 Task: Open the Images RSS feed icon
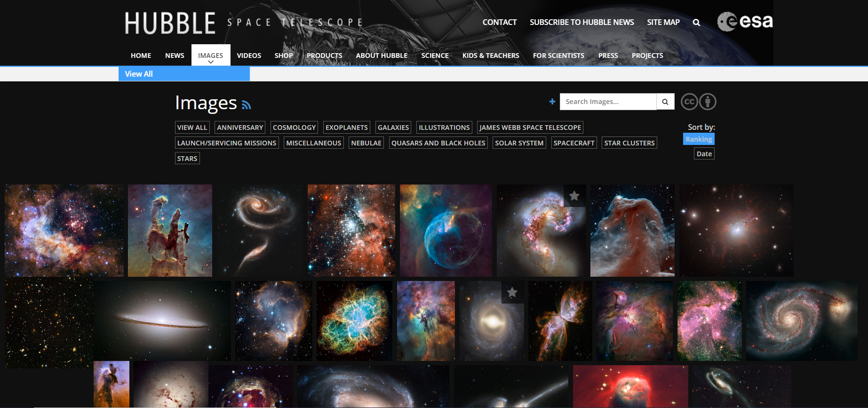pos(246,104)
